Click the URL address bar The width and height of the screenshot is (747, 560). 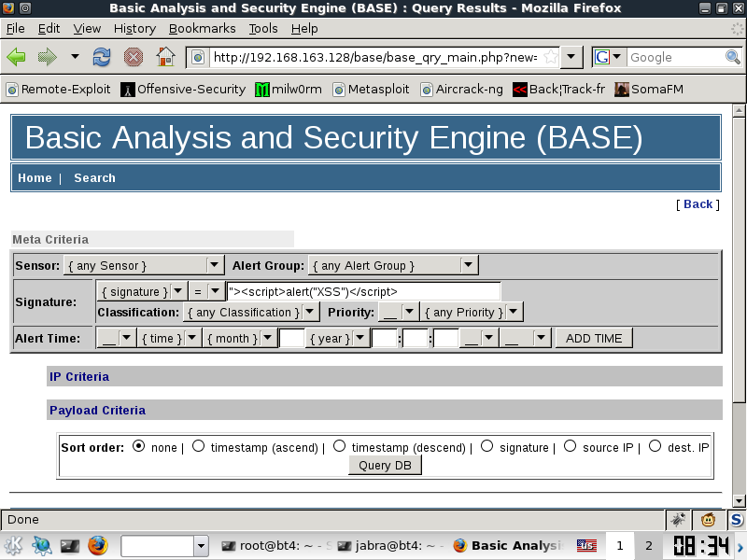376,57
